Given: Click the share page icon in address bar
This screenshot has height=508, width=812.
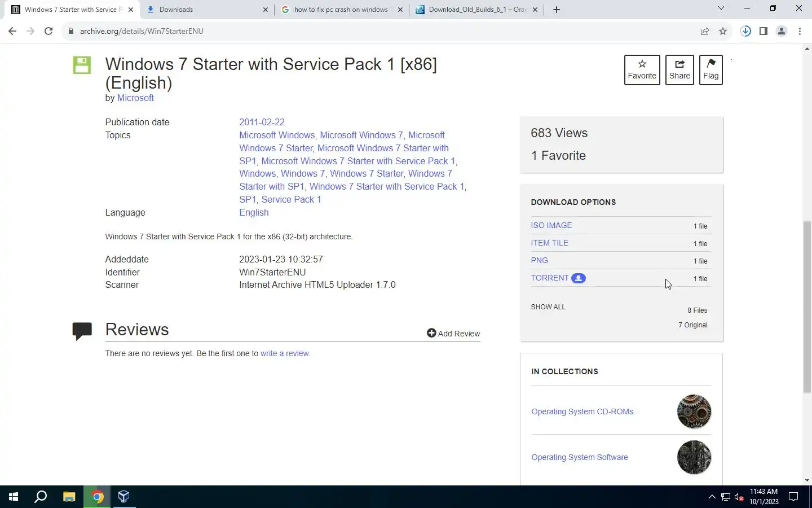Looking at the screenshot, I should click(x=705, y=31).
